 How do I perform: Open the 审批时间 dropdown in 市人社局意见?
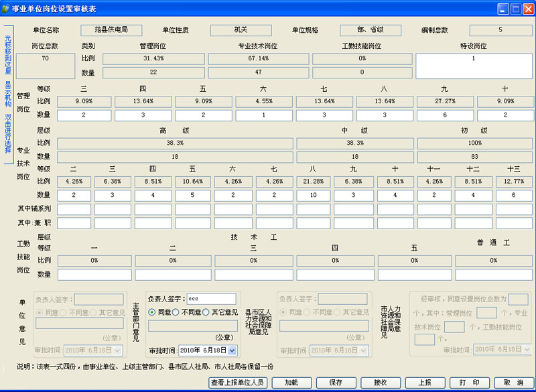527,349
